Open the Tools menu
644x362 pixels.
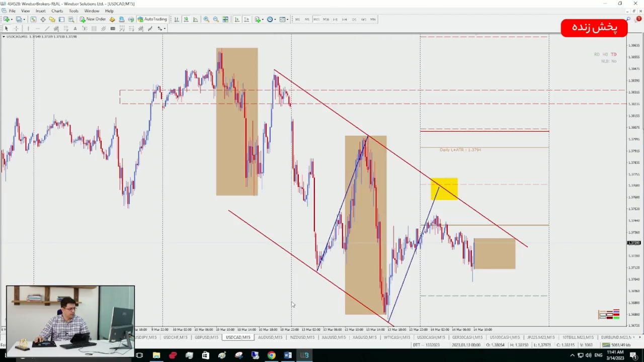coord(73,11)
